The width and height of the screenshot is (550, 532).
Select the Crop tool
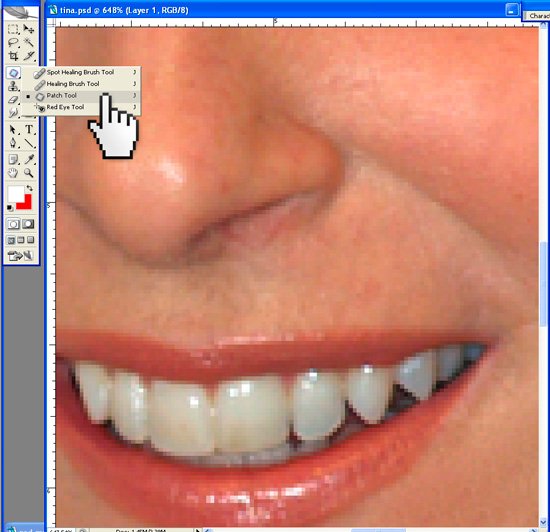(13, 56)
